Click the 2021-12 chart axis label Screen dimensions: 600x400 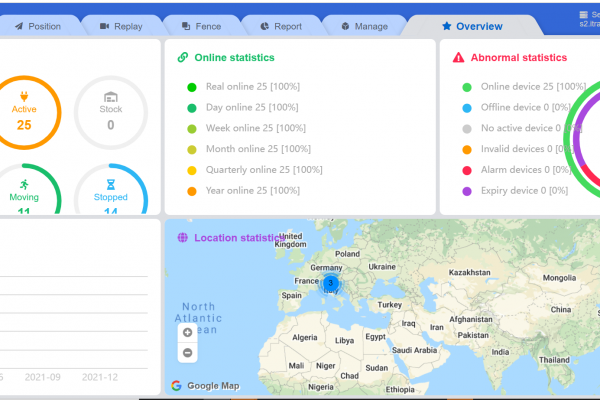pos(99,377)
